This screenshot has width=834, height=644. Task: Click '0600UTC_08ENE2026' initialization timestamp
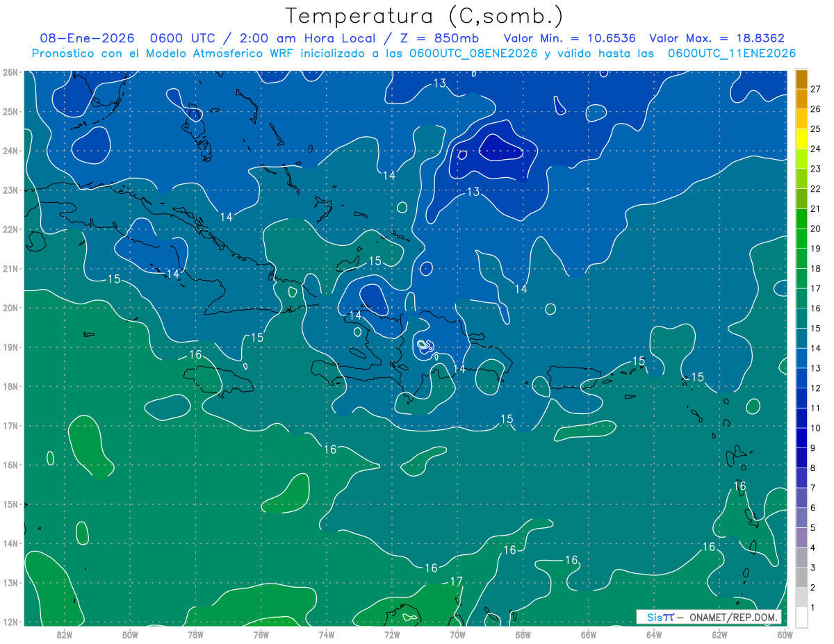[473, 53]
